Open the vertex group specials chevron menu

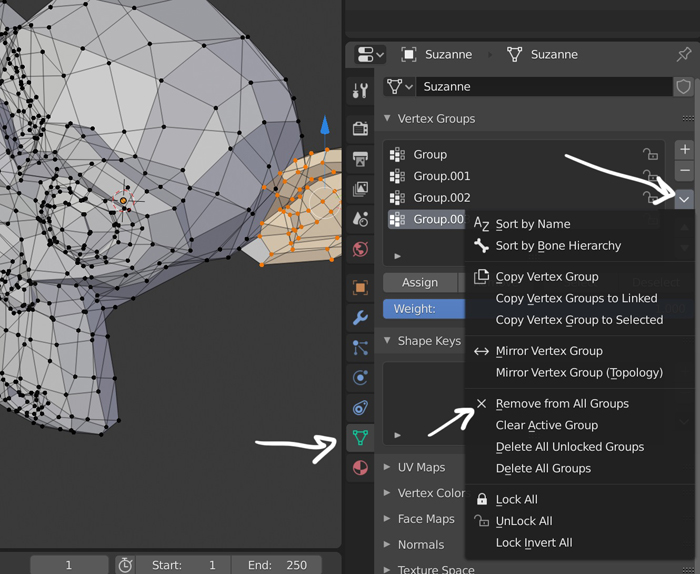[684, 200]
